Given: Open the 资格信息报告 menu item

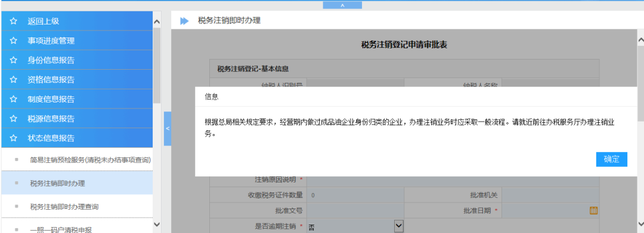Looking at the screenshot, I should coord(77,80).
